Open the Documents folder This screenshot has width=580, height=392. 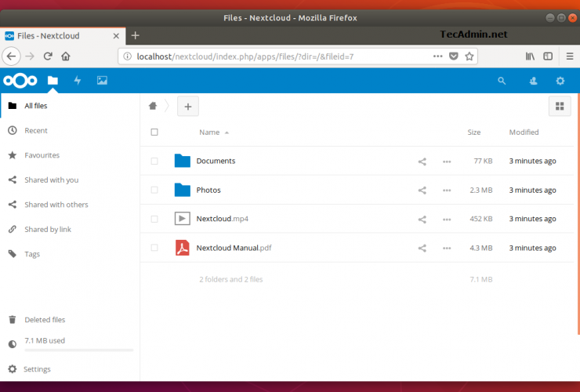point(216,162)
